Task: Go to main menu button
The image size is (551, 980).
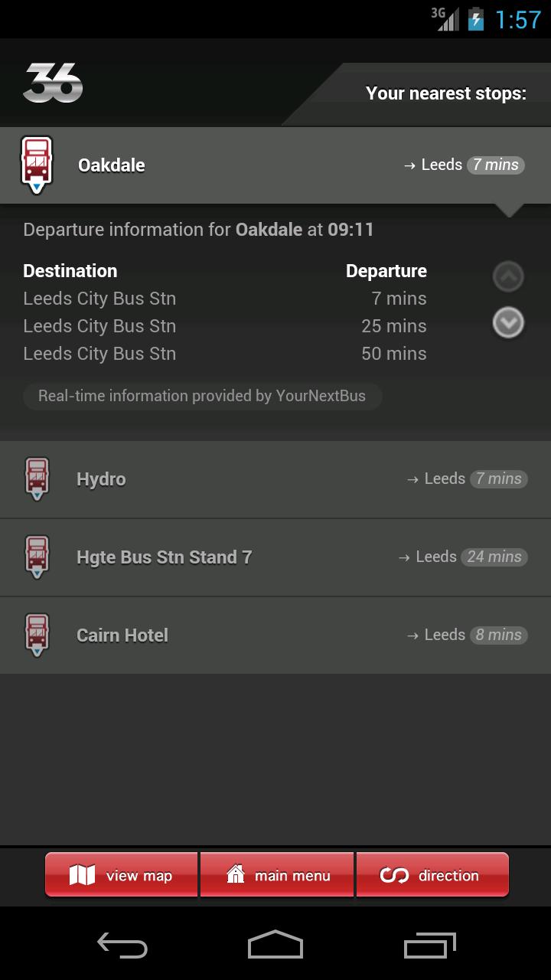Action: 277,875
